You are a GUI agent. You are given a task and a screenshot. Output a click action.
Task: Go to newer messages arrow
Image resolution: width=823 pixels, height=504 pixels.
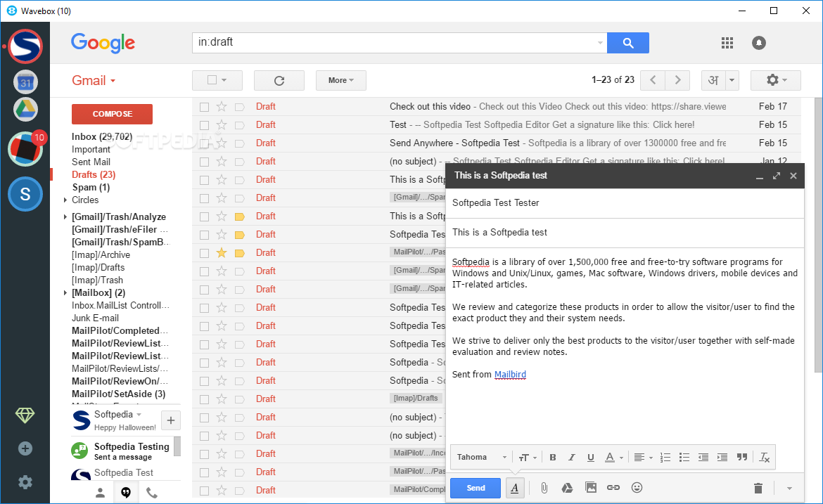[653, 79]
